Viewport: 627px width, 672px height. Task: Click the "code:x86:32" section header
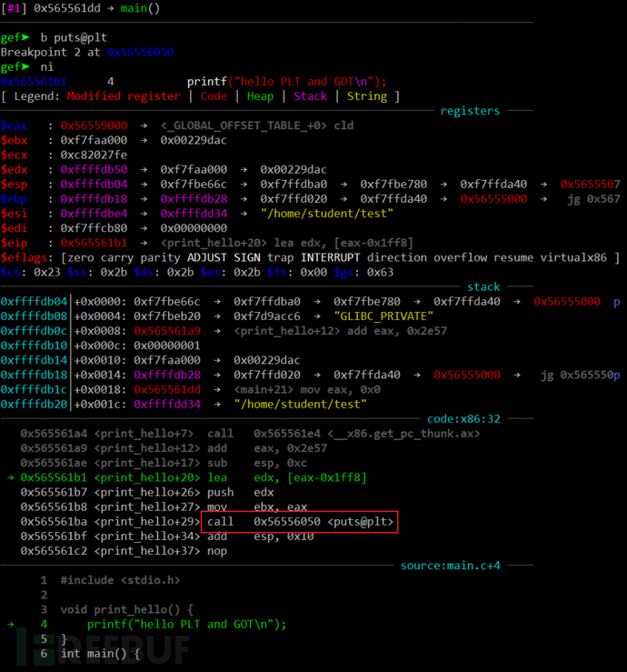pos(463,418)
